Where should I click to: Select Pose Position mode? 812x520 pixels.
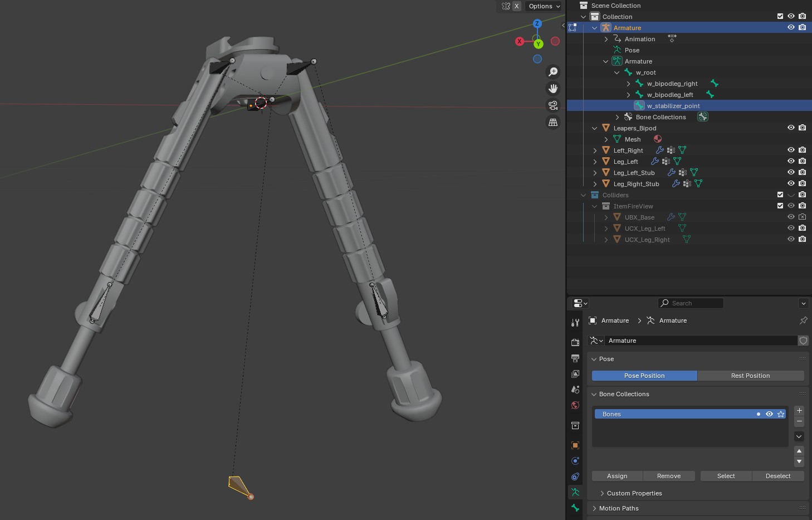click(x=644, y=376)
